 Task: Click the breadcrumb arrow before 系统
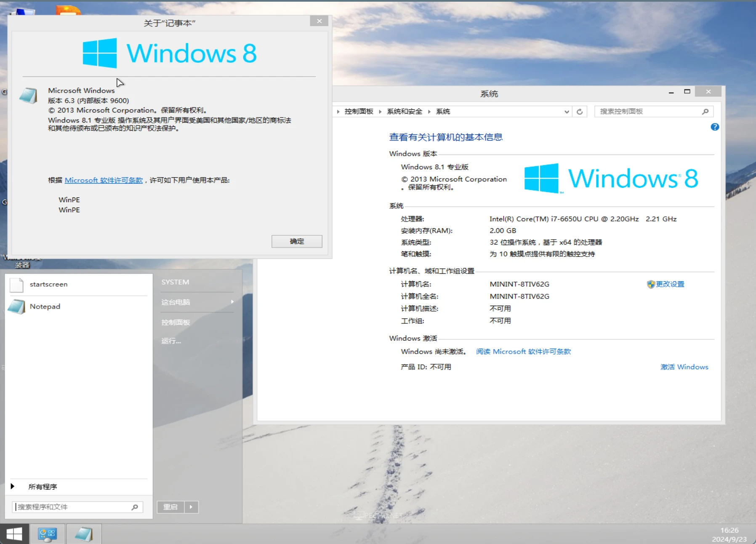click(429, 112)
